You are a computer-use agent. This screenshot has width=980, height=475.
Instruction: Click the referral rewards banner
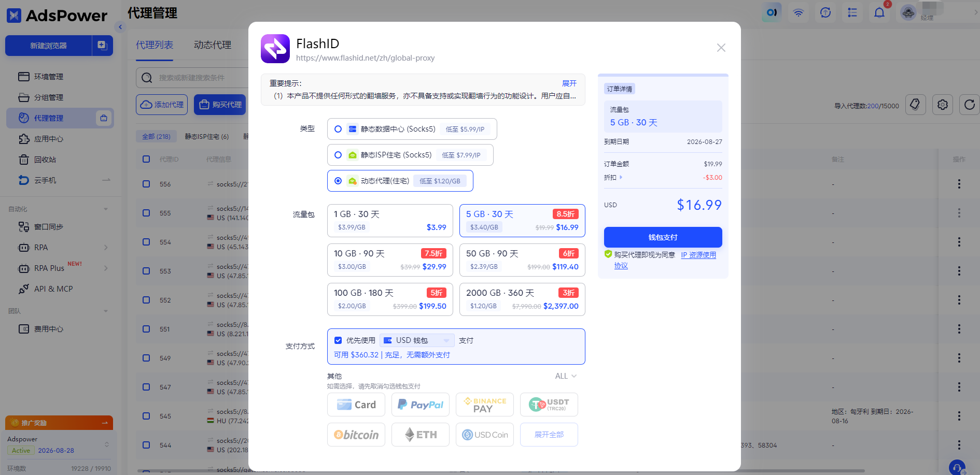click(59, 423)
